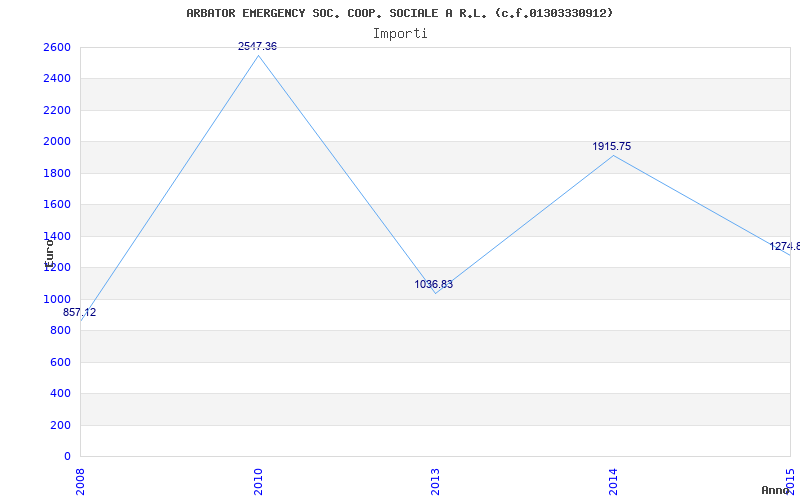Click the 2010 x-axis label
The width and height of the screenshot is (800, 500).
[x=258, y=482]
